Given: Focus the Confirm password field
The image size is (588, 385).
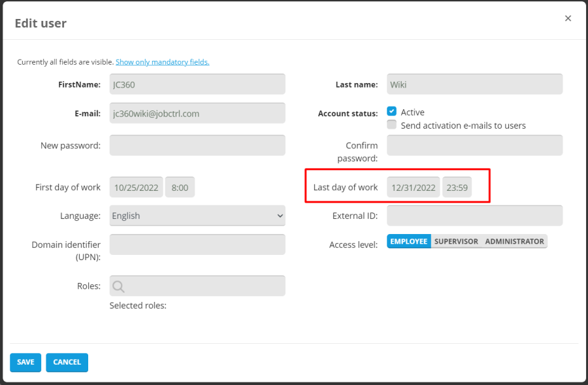Looking at the screenshot, I should [474, 145].
